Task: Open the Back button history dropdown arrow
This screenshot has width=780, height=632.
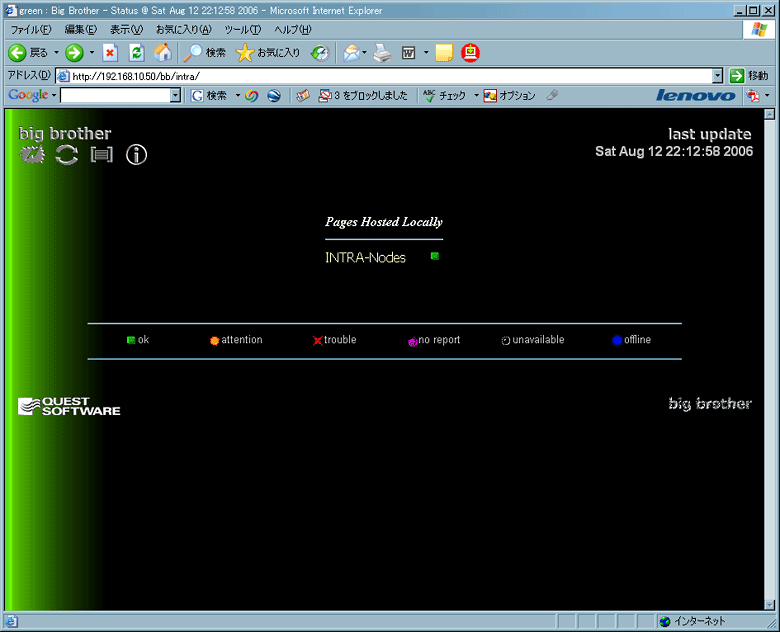Action: pos(56,52)
